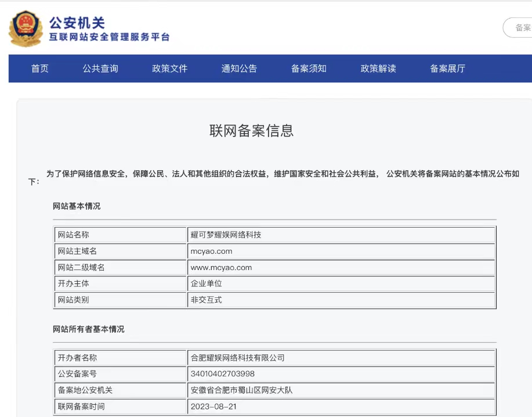
Task: Open the 备案展厅 navigation item
Action: point(447,69)
